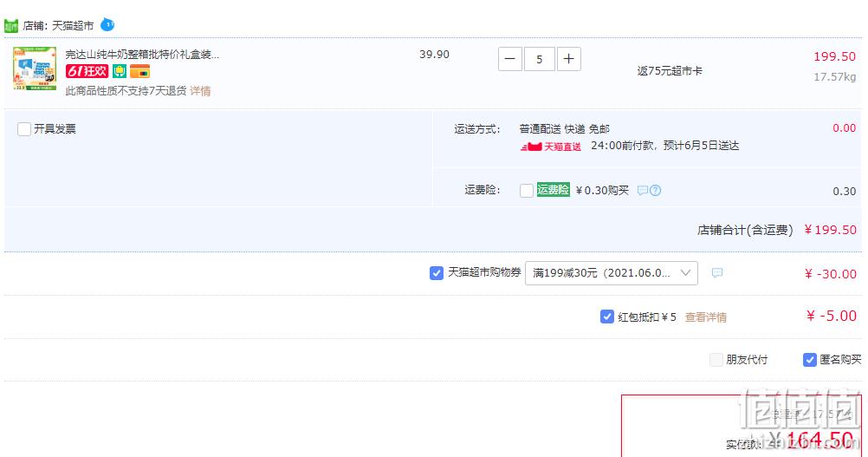Click the green shield badge under product

pyautogui.click(x=120, y=71)
